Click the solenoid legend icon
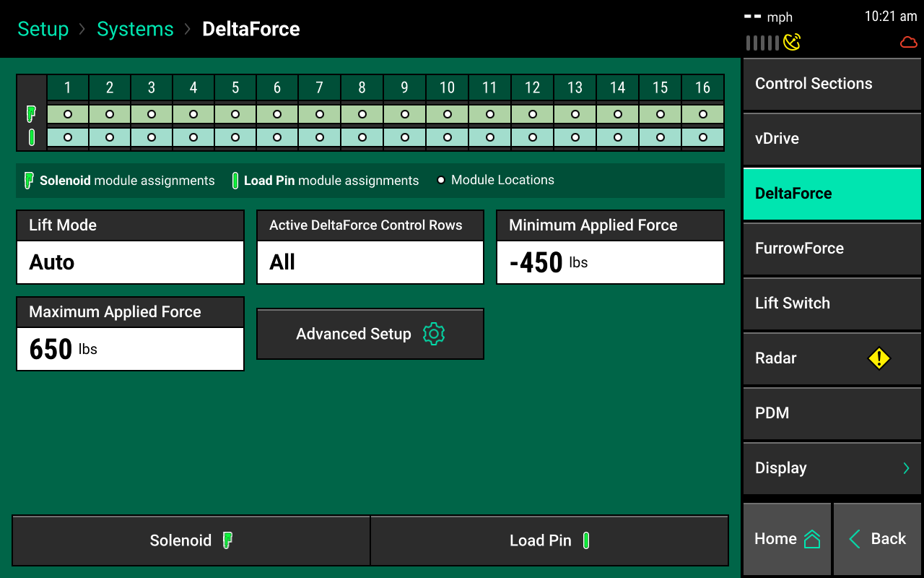The width and height of the screenshot is (924, 578). tap(29, 181)
